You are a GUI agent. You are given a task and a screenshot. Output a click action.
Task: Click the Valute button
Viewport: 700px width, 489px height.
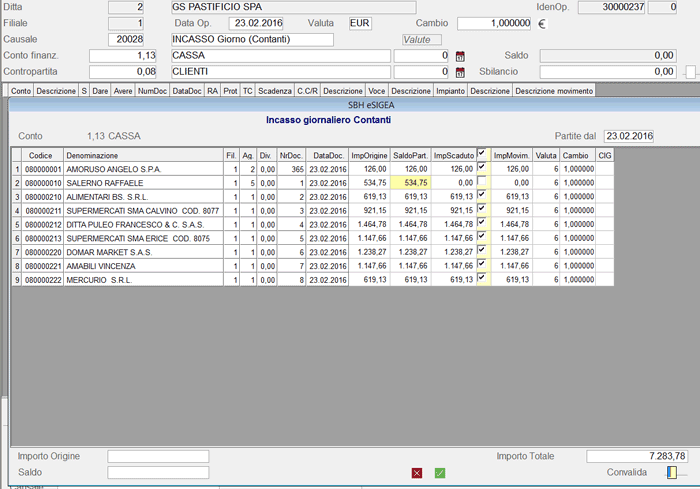(x=422, y=40)
